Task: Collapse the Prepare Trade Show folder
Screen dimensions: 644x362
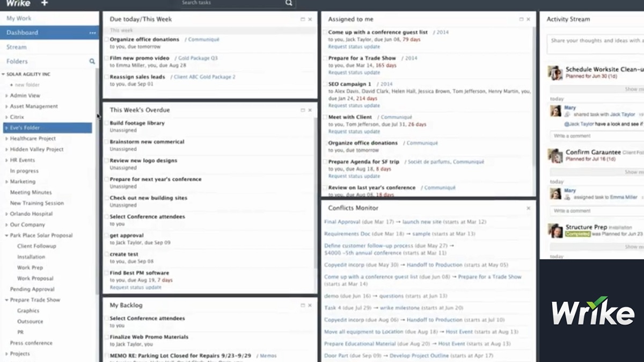Action: click(x=6, y=300)
